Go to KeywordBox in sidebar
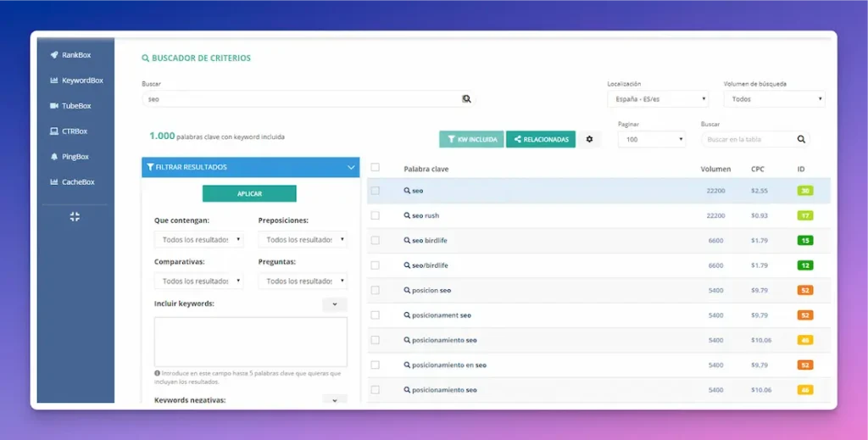 pyautogui.click(x=82, y=81)
